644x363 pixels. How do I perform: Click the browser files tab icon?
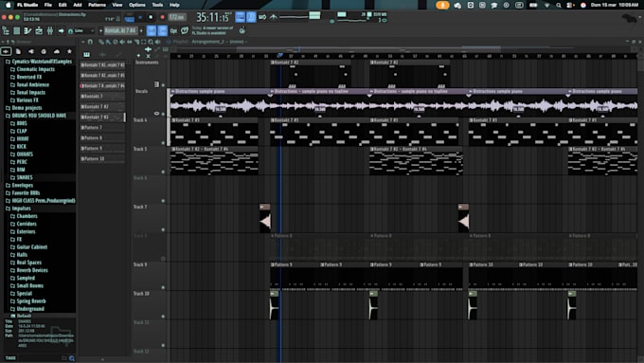18,51
